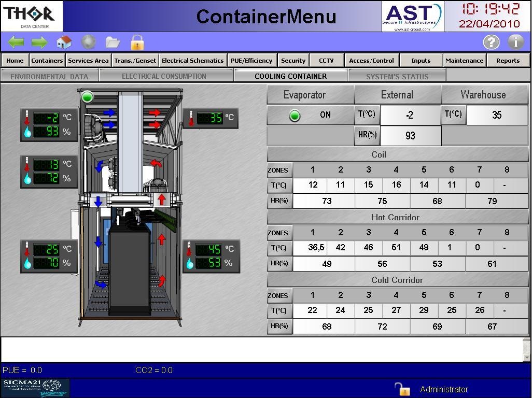
Task: Toggle the Evaporator ON indicator
Action: pyautogui.click(x=295, y=116)
